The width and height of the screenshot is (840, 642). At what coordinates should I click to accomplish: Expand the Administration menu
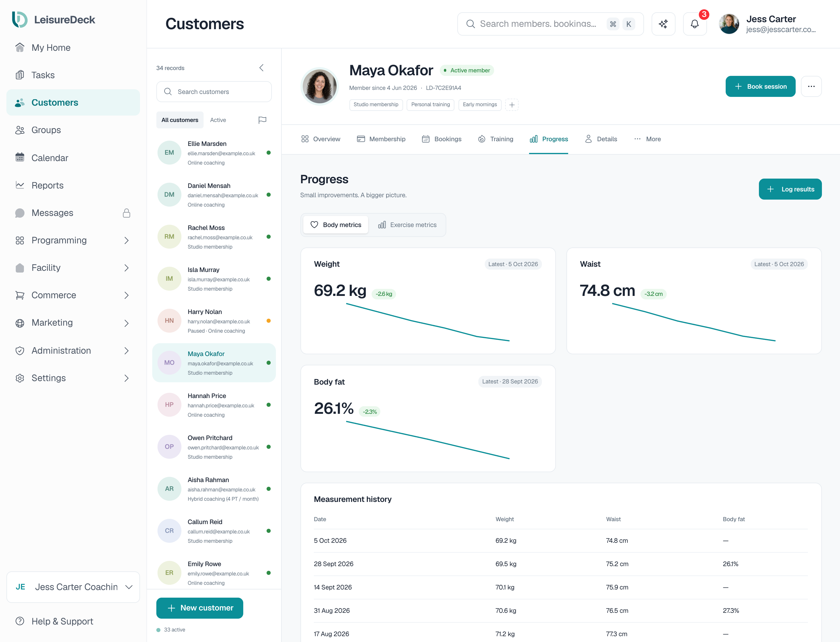127,350
